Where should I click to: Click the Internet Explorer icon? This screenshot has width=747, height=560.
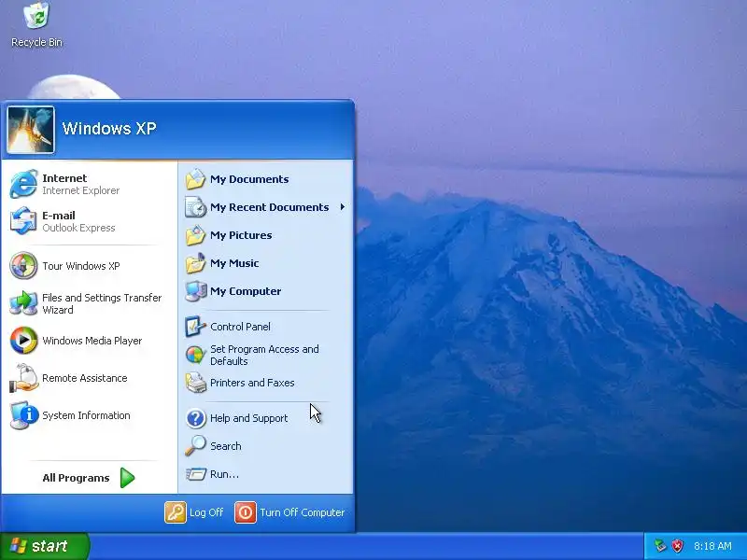(x=23, y=184)
